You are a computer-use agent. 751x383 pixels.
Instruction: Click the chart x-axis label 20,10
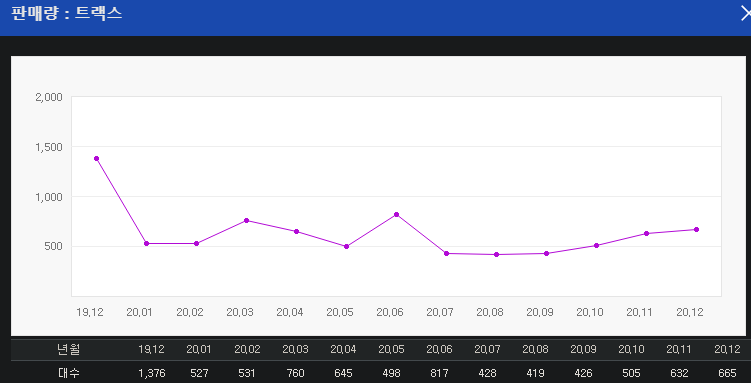point(590,312)
